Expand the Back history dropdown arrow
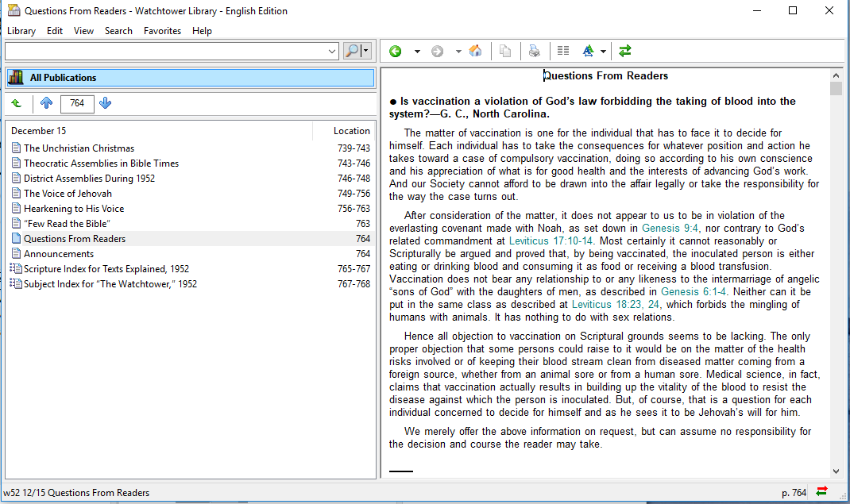This screenshot has width=850, height=504. coord(416,52)
